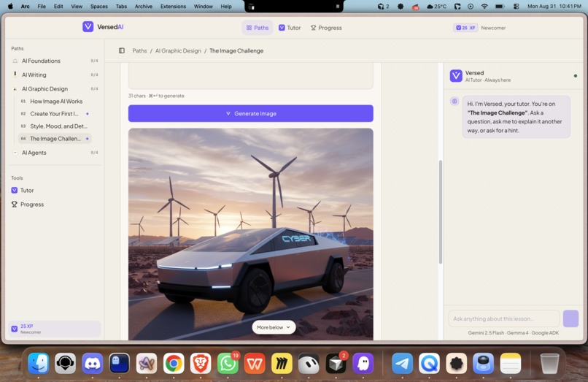Click the Tutor tool icon in sidebar

tap(15, 191)
